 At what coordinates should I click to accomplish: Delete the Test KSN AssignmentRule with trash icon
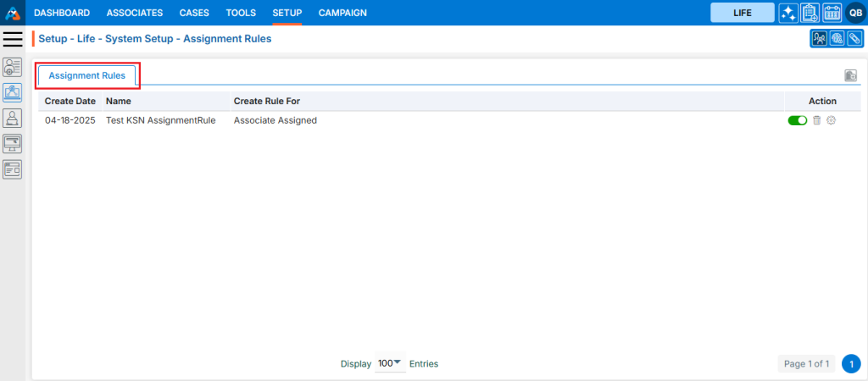[x=817, y=120]
